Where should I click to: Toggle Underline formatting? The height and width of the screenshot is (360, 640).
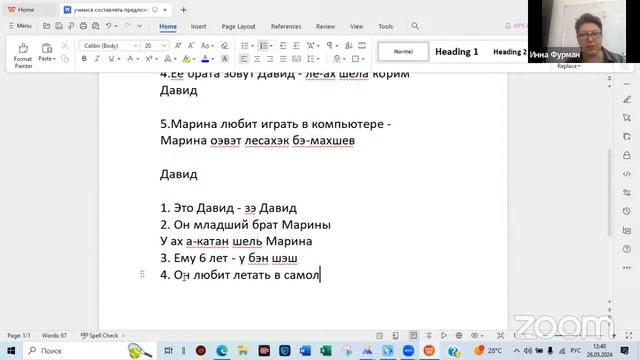(x=111, y=59)
